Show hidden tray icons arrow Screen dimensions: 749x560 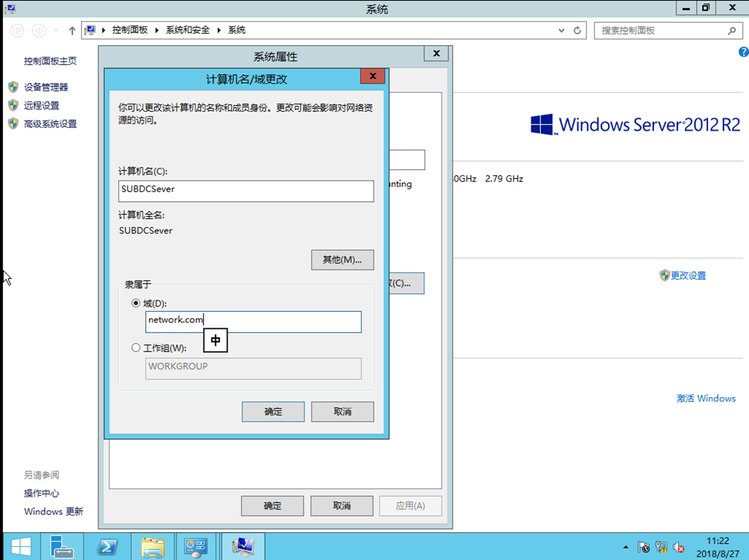[626, 547]
